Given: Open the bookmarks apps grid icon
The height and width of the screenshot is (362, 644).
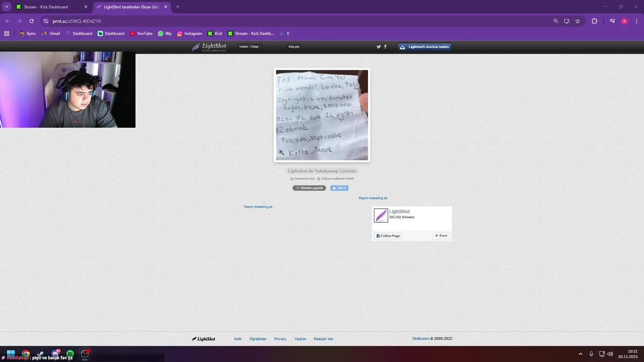Looking at the screenshot, I should coord(7,34).
